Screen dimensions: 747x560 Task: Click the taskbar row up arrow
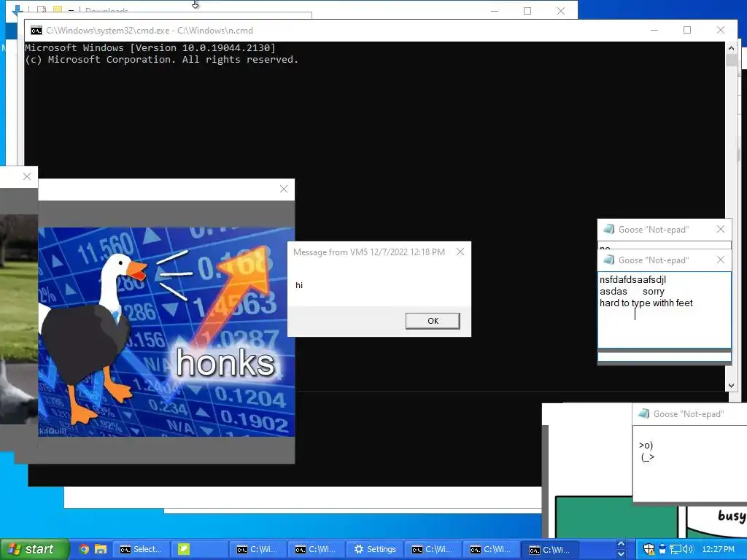point(621,544)
